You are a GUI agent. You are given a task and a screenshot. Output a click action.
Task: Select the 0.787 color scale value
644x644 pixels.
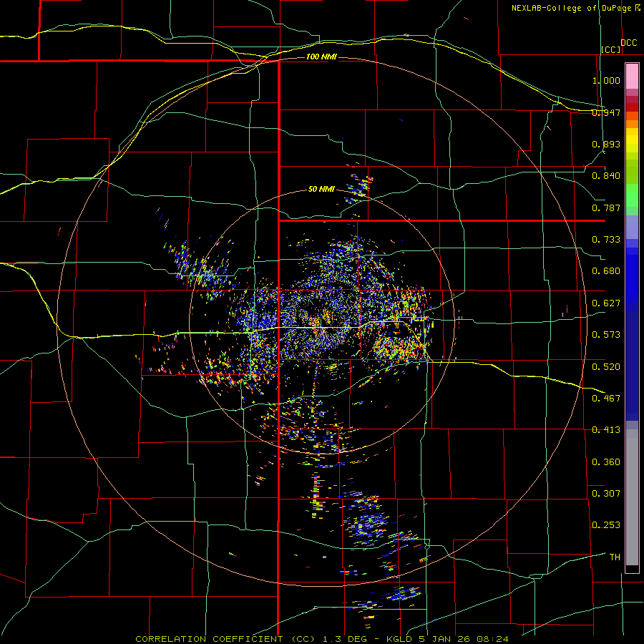606,208
